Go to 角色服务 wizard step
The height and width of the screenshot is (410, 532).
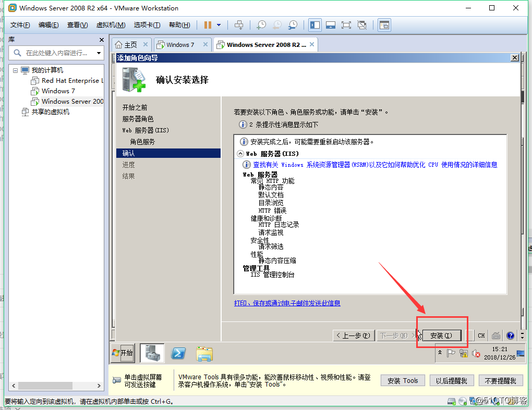click(x=142, y=142)
